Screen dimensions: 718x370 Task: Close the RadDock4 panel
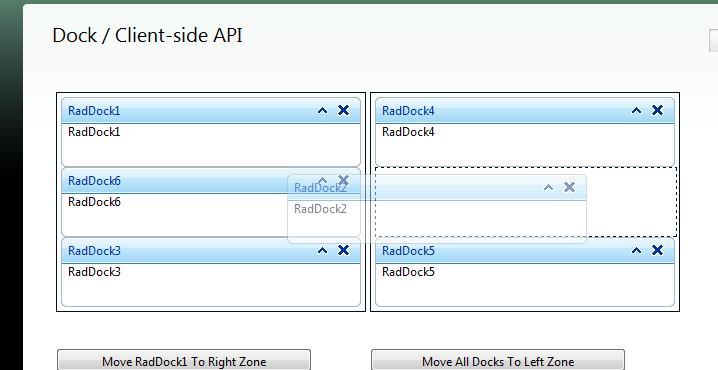pos(658,110)
